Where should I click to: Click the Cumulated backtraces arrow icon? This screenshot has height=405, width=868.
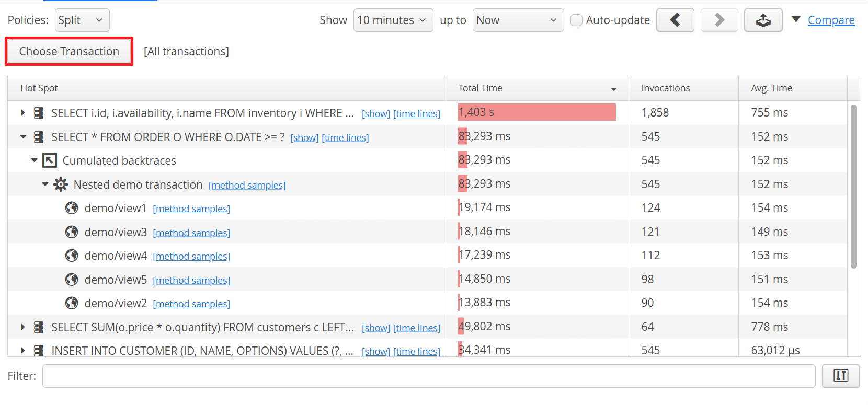(50, 160)
